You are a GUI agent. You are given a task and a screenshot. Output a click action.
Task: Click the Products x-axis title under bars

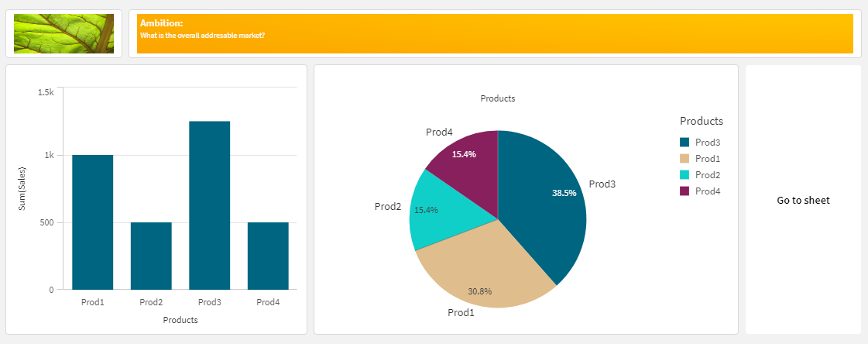(180, 320)
